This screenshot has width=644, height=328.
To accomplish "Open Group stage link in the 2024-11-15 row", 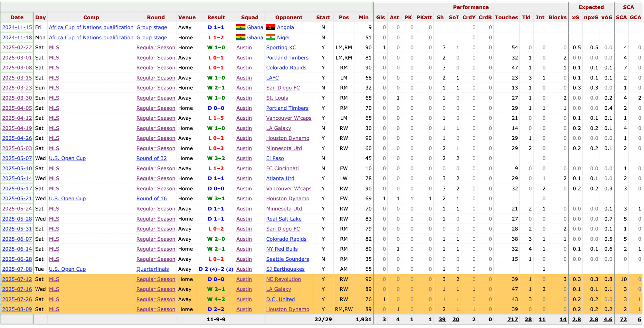I will 152,27.
